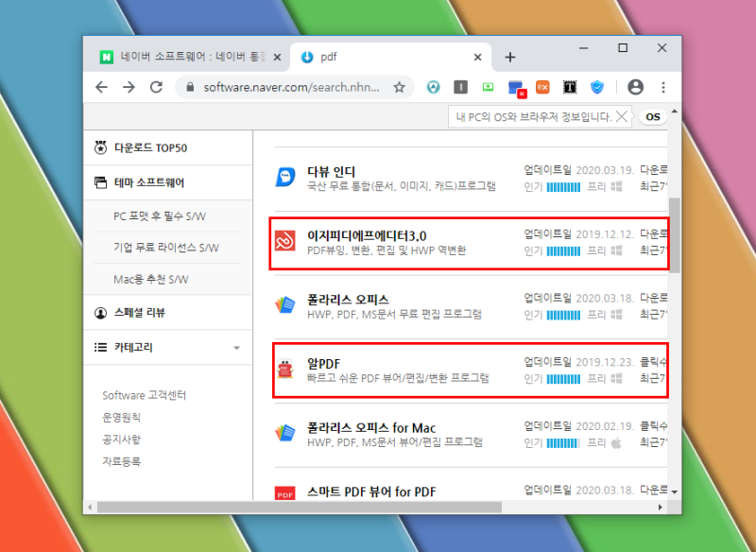Screen dimensions: 756x552
Task: Go forward with the browser forward arrow
Action: tap(129, 87)
